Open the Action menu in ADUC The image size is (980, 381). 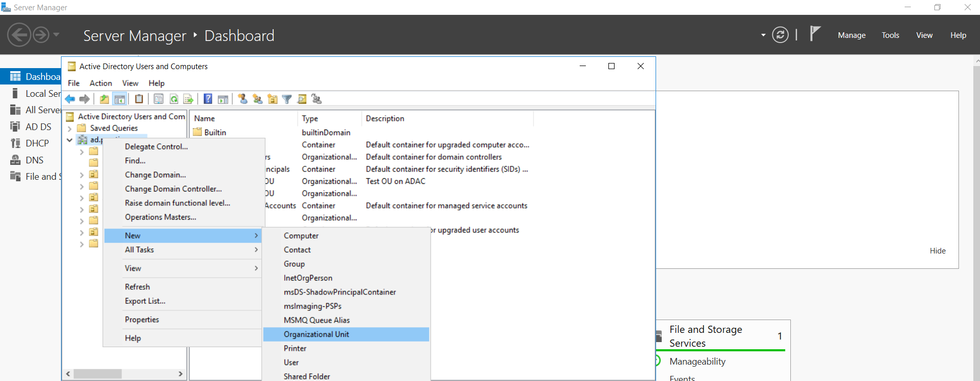100,83
